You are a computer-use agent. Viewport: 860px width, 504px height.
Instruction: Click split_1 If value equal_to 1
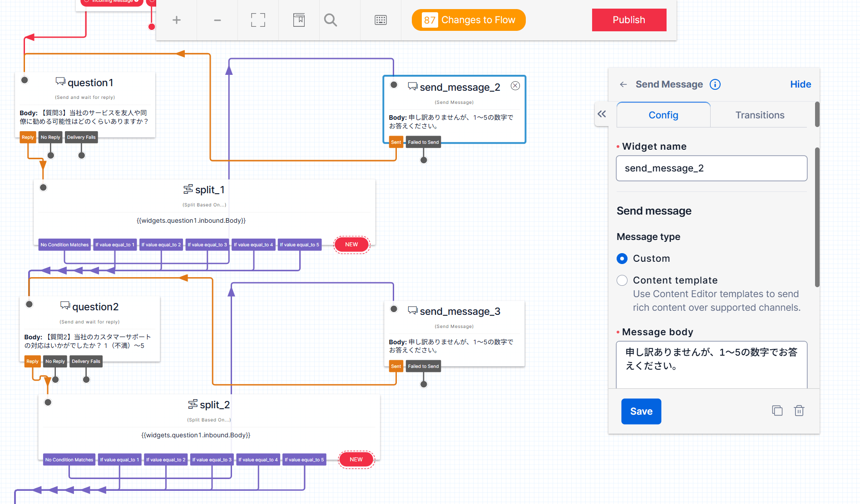point(115,245)
